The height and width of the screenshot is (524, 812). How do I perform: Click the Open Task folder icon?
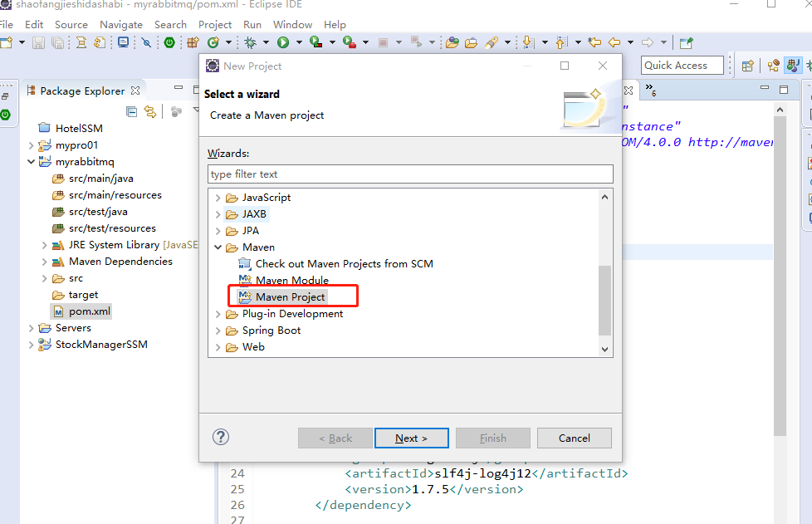[x=471, y=43]
